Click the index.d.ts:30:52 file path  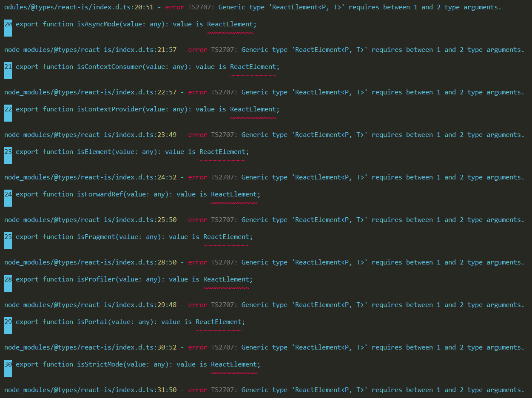click(x=90, y=347)
